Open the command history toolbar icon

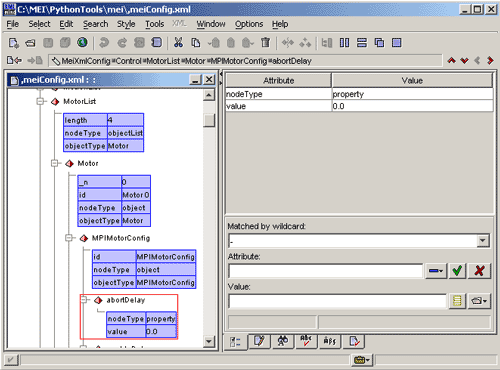point(157,43)
